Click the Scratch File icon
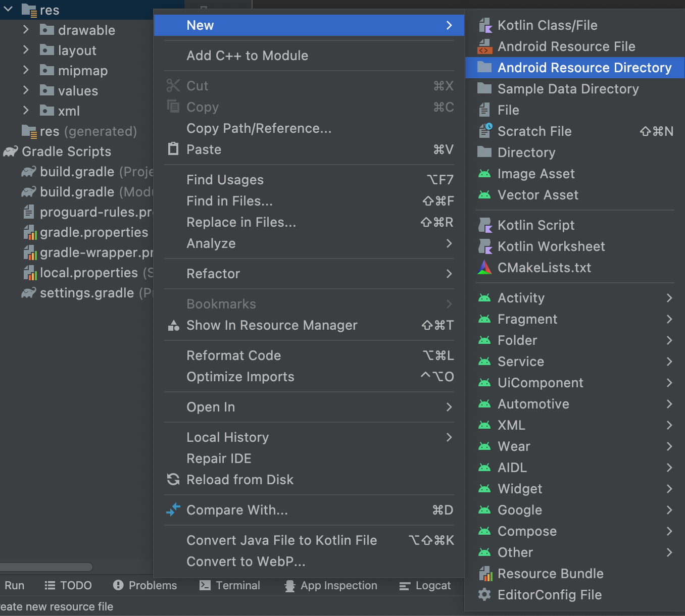The image size is (685, 616). (485, 131)
